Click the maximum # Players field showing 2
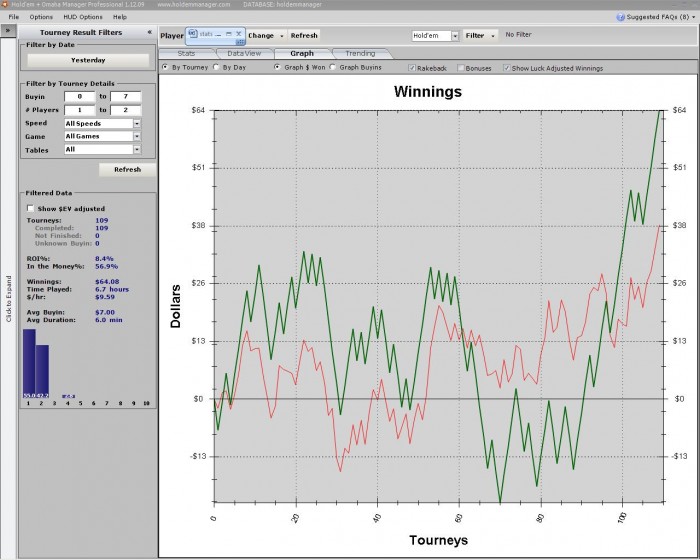 126,110
